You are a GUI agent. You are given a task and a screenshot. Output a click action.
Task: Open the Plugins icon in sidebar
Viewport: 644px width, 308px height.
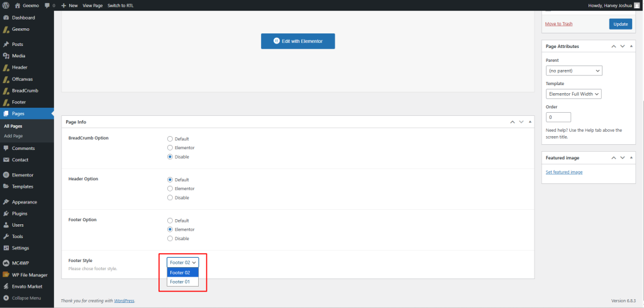tap(6, 214)
